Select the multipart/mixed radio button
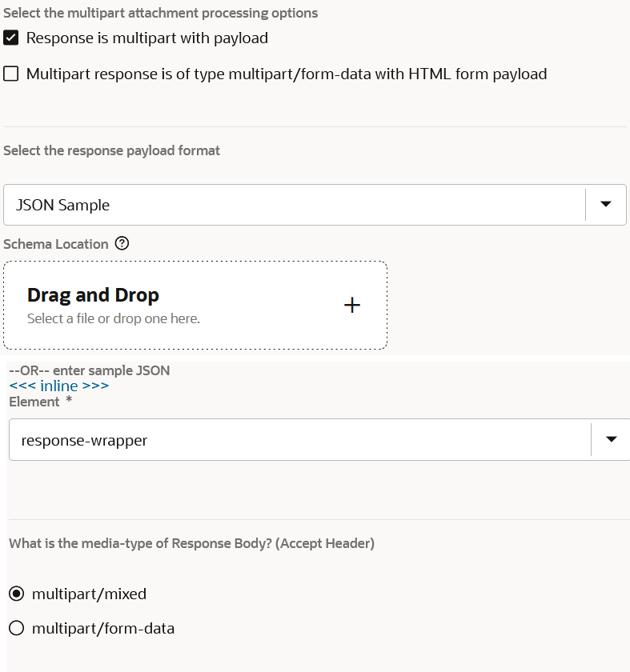Viewport: 630px width, 672px height. (16, 594)
